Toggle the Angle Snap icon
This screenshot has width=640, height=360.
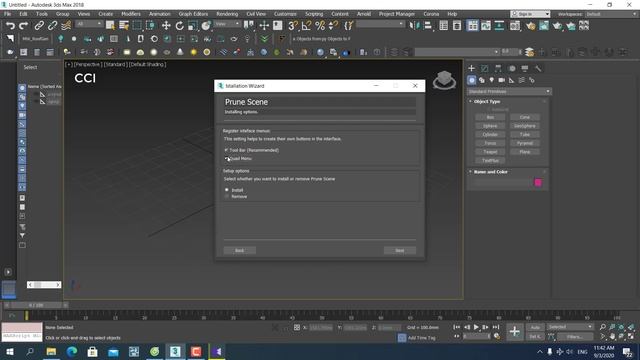tap(306, 26)
